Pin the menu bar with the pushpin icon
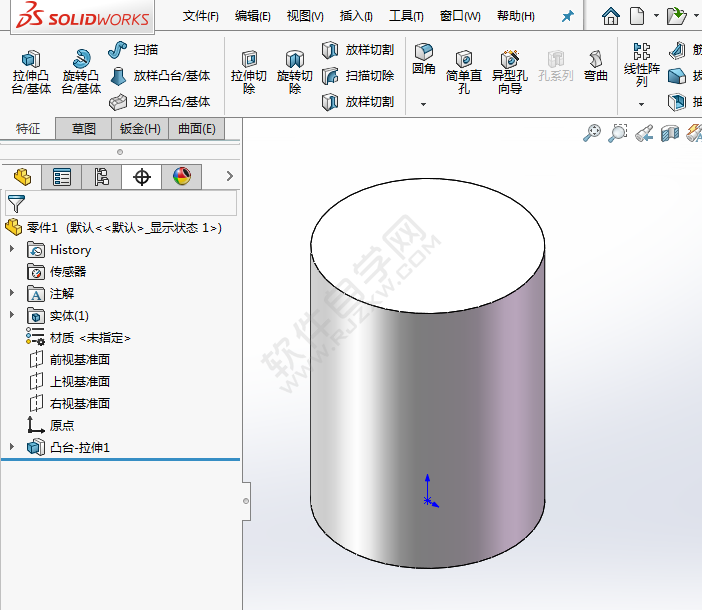The width and height of the screenshot is (702, 610). point(567,17)
